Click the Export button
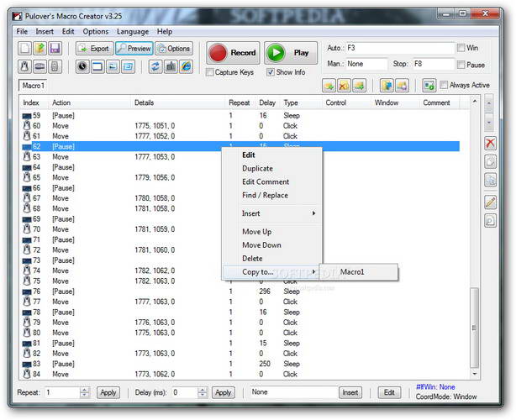 pos(93,49)
